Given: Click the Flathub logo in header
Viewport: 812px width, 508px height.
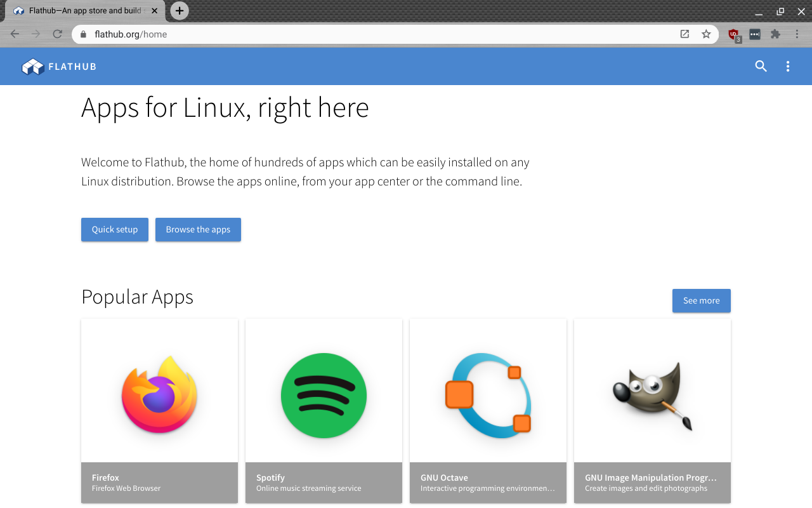Looking at the screenshot, I should (59, 67).
